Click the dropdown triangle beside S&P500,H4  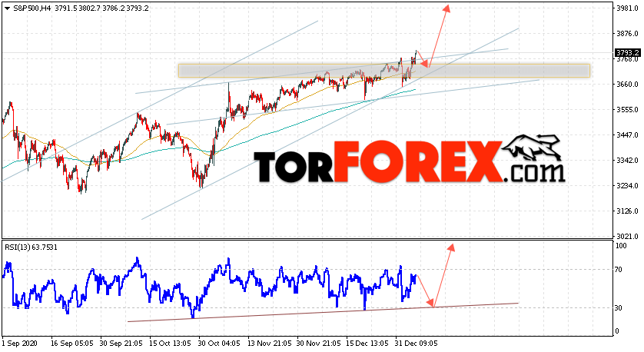click(8, 8)
